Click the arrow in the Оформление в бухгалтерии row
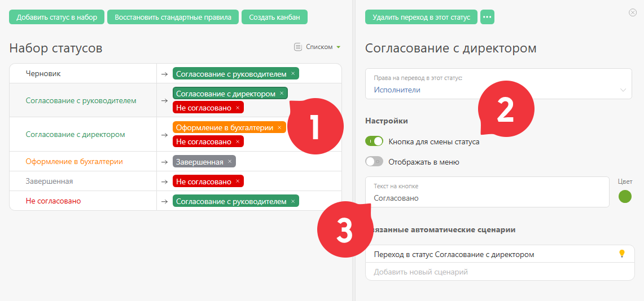 click(164, 162)
